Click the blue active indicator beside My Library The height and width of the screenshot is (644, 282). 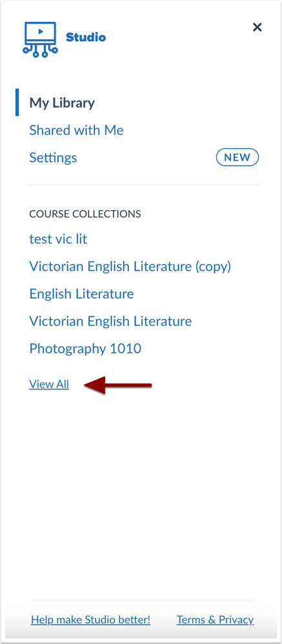point(17,102)
